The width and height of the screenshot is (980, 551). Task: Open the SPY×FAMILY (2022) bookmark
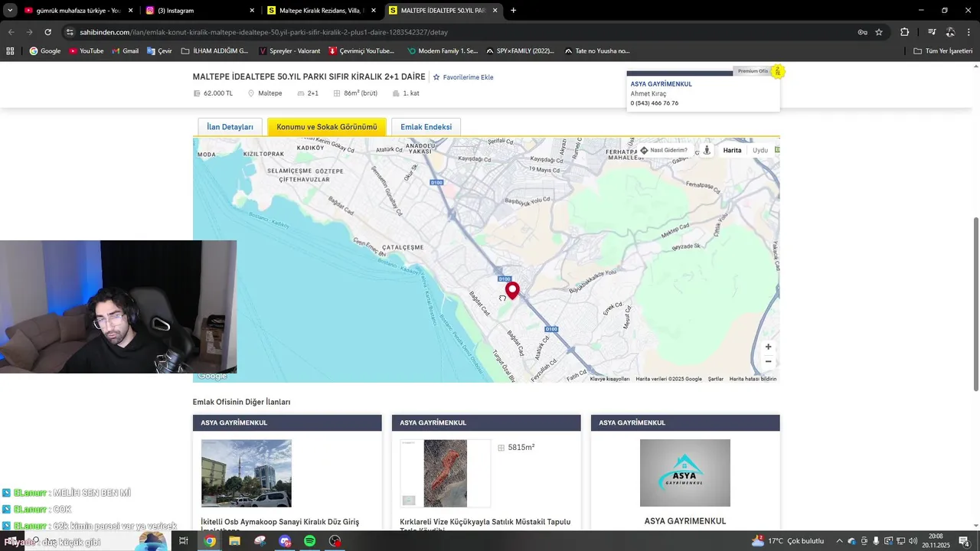(x=520, y=51)
